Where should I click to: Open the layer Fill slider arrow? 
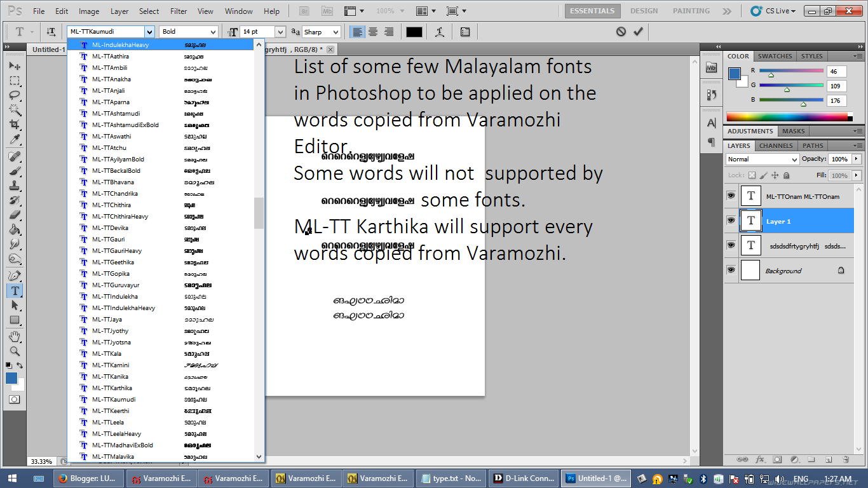click(x=857, y=175)
